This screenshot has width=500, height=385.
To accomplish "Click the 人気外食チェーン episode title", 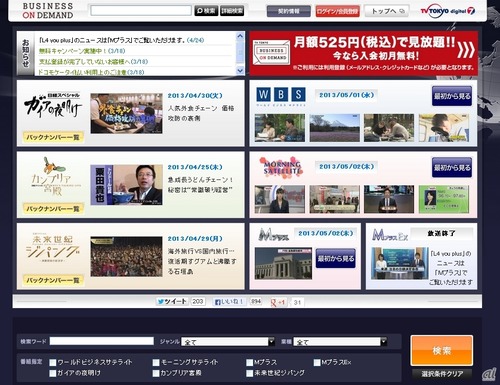I will pyautogui.click(x=201, y=113).
